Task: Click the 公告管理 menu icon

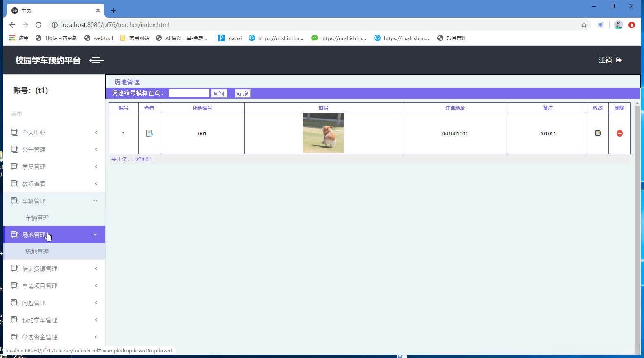Action: click(x=15, y=149)
